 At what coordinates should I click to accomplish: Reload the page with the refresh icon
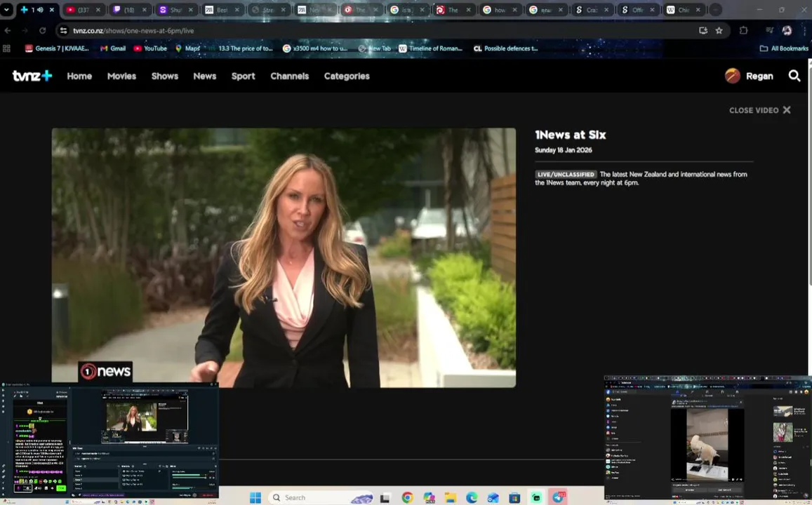(x=43, y=31)
